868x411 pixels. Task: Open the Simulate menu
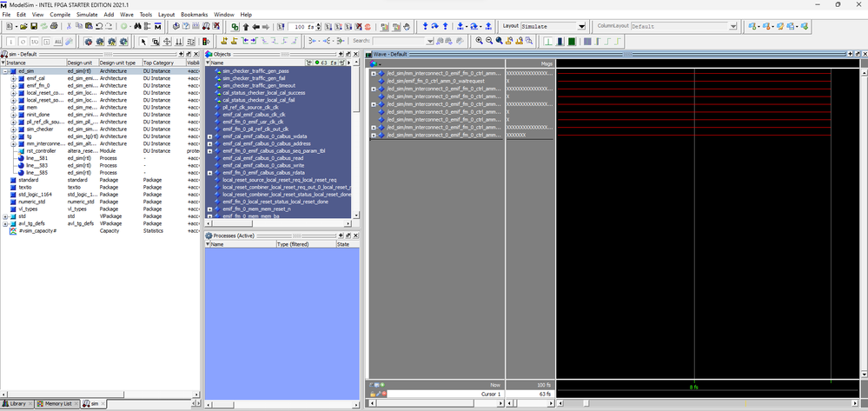86,15
